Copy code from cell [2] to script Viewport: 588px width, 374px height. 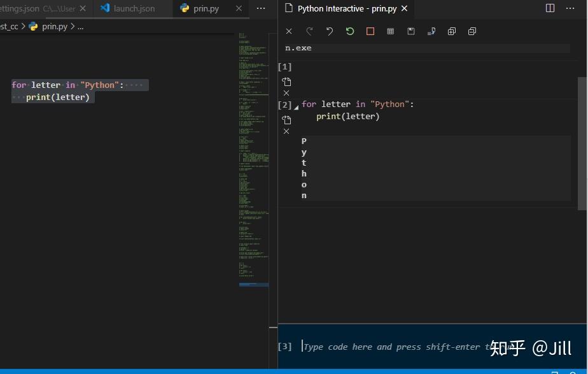click(286, 119)
